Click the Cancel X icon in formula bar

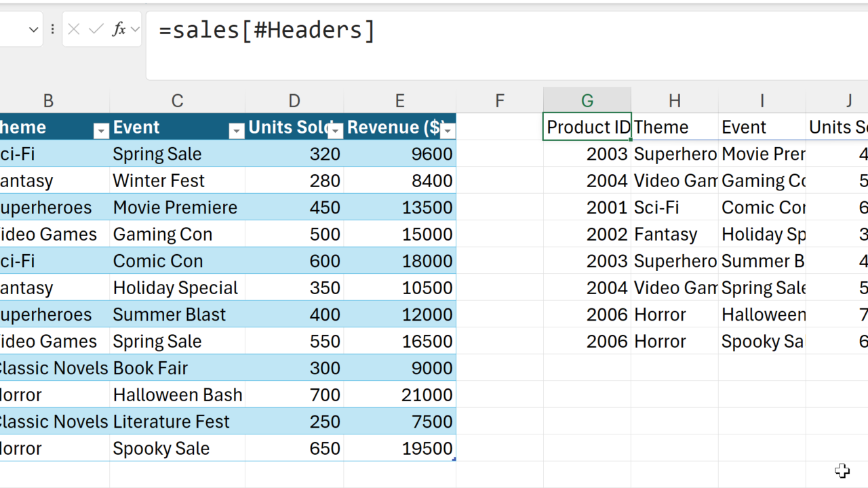click(74, 29)
